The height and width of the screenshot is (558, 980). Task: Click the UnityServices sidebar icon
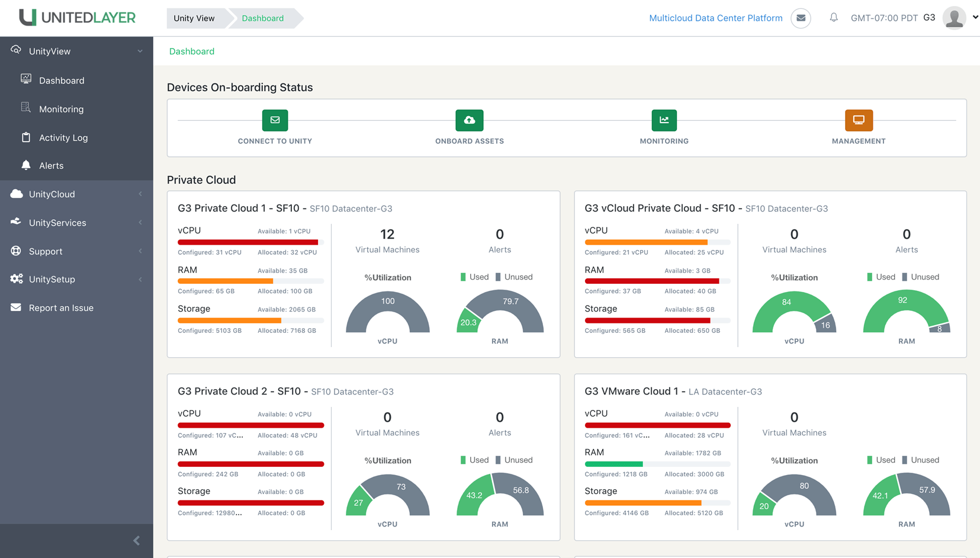[16, 222]
